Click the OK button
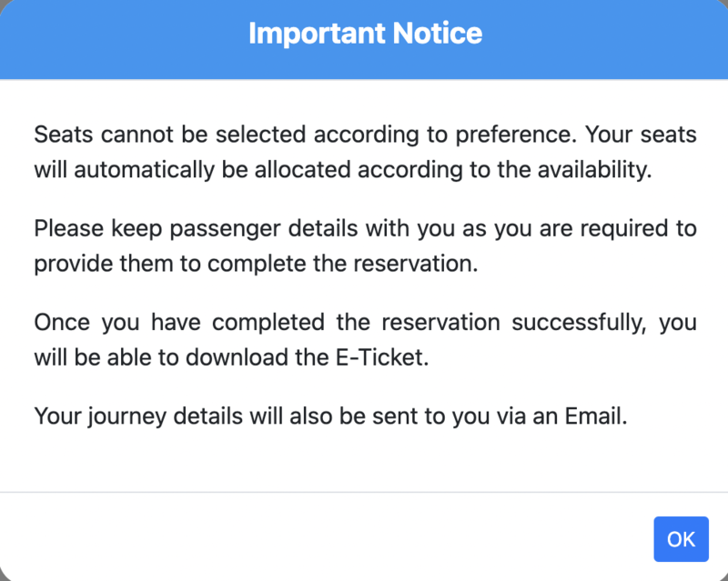Image resolution: width=728 pixels, height=581 pixels. 681,539
